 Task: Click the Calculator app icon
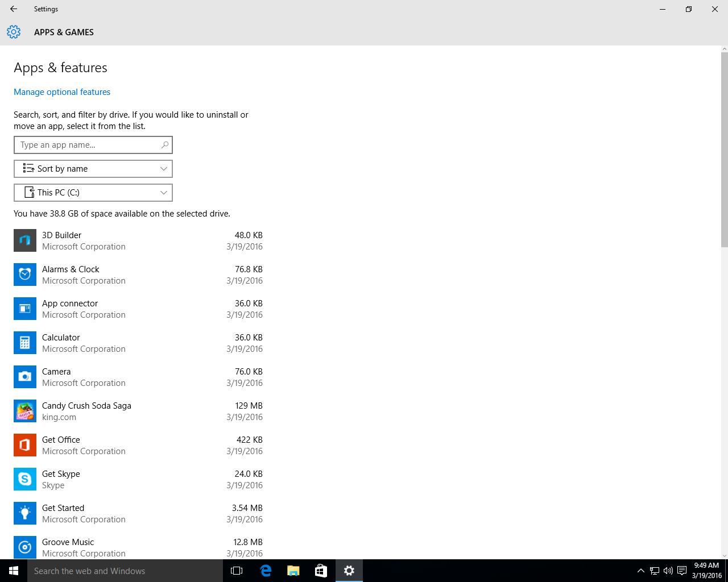click(x=25, y=343)
